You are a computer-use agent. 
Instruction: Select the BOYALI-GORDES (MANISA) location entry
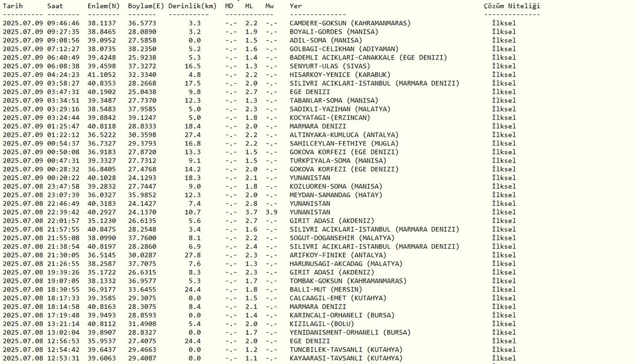tap(334, 32)
